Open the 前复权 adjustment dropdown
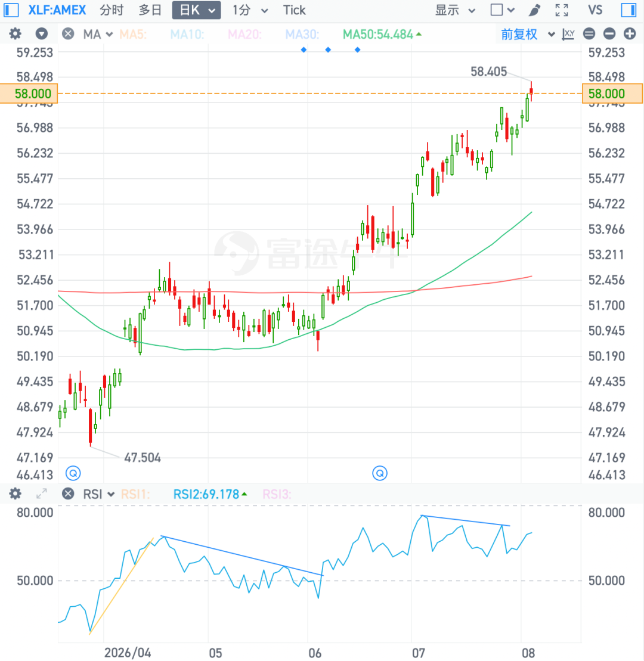 527,34
